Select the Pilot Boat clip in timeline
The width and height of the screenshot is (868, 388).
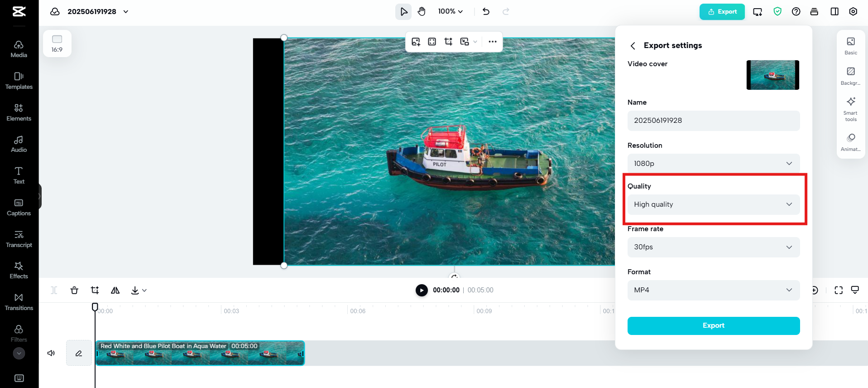pyautogui.click(x=200, y=353)
